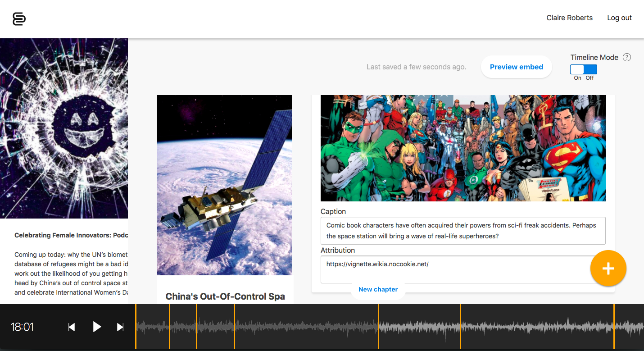Image resolution: width=644 pixels, height=351 pixels.
Task: Click the audio waveform in the timeline
Action: click(390, 327)
